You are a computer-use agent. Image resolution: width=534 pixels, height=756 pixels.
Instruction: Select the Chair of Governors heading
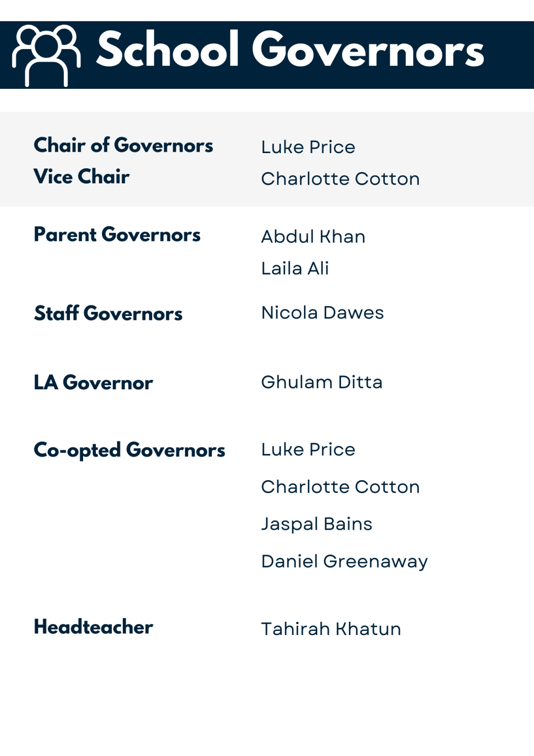123,146
